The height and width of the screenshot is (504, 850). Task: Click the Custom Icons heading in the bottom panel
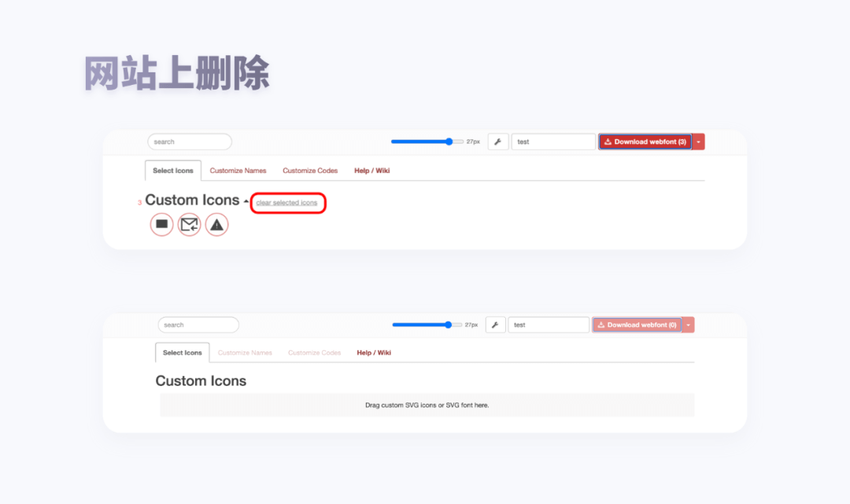tap(201, 381)
